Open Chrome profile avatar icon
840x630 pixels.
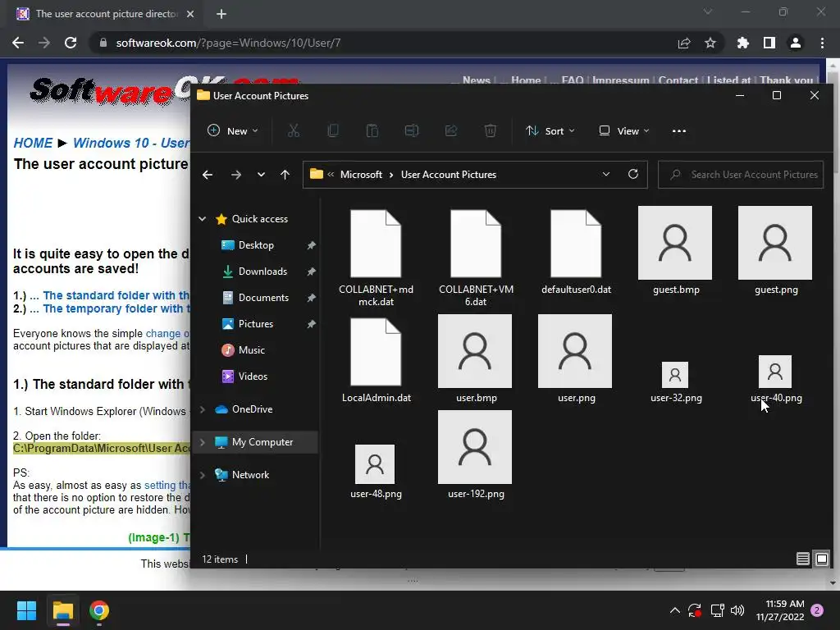[x=796, y=43]
